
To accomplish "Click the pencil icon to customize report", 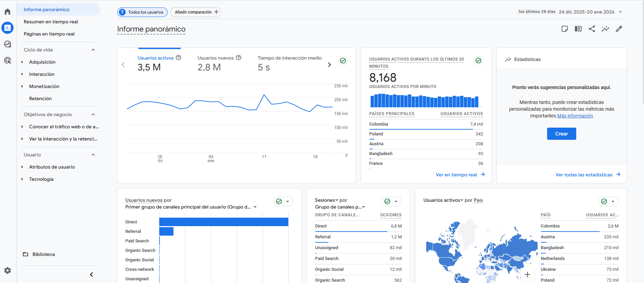I will pos(619,29).
